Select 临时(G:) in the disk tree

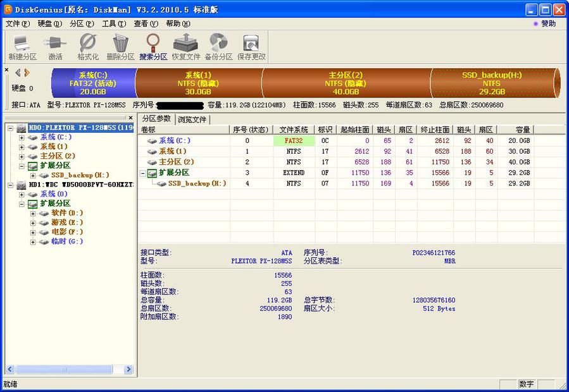pyautogui.click(x=67, y=241)
